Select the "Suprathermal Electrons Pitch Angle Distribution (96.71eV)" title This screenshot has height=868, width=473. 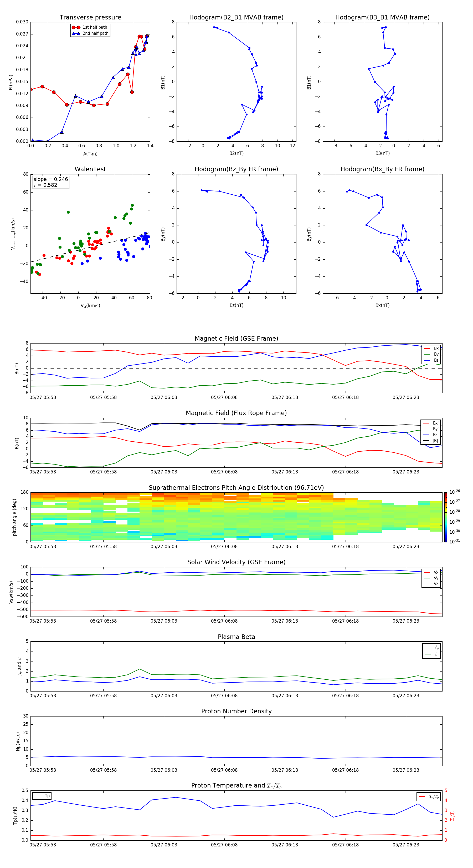[x=236, y=488]
